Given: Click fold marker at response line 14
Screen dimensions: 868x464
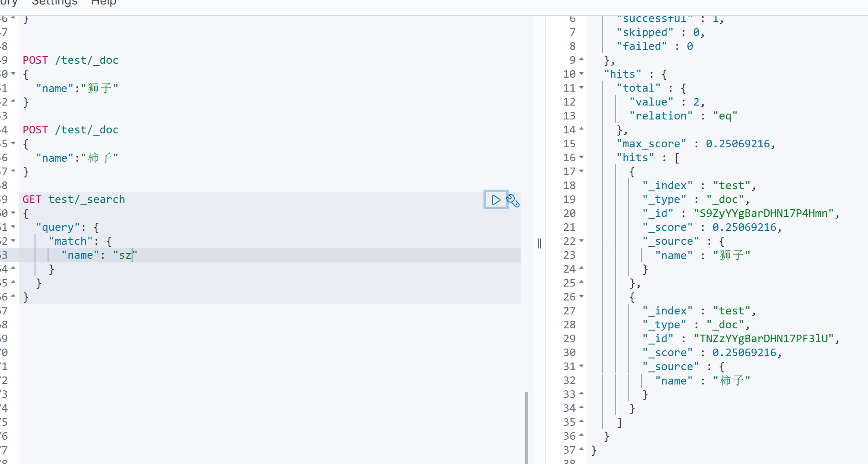Looking at the screenshot, I should point(582,129).
